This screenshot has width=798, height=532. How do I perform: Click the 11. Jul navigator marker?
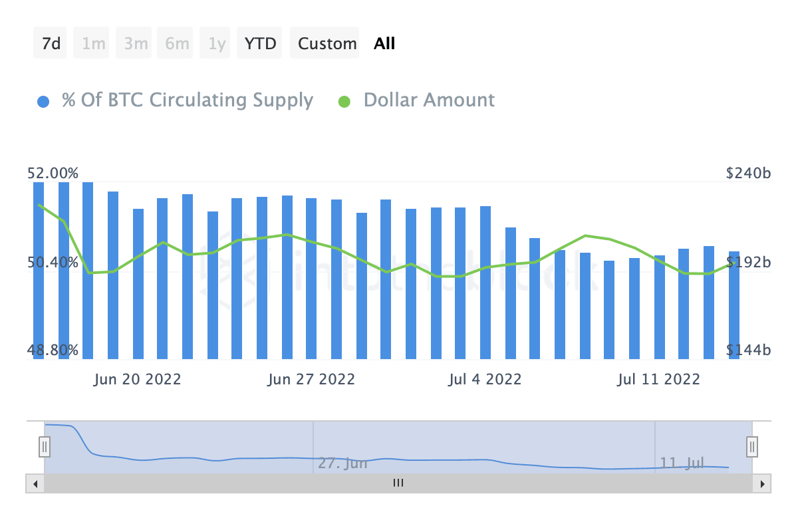point(682,464)
